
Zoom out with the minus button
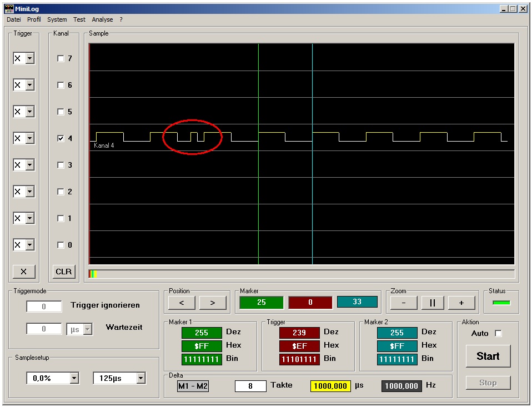[403, 303]
